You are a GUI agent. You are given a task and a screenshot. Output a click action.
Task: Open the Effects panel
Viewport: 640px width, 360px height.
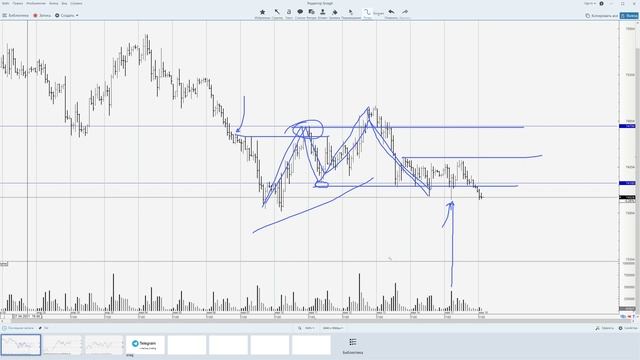604,328
